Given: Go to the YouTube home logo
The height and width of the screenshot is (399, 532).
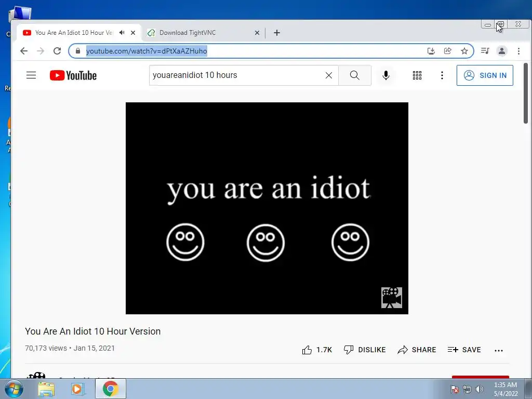Looking at the screenshot, I should pyautogui.click(x=73, y=75).
